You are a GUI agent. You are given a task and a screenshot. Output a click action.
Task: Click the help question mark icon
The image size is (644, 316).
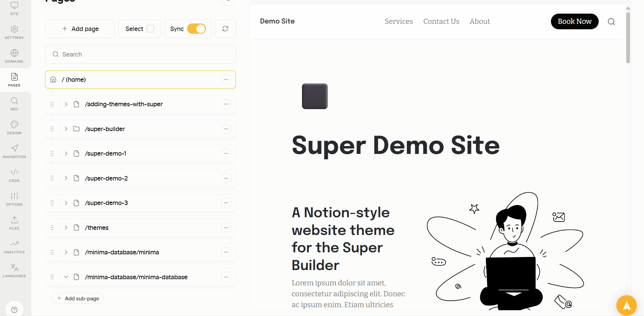point(14,310)
